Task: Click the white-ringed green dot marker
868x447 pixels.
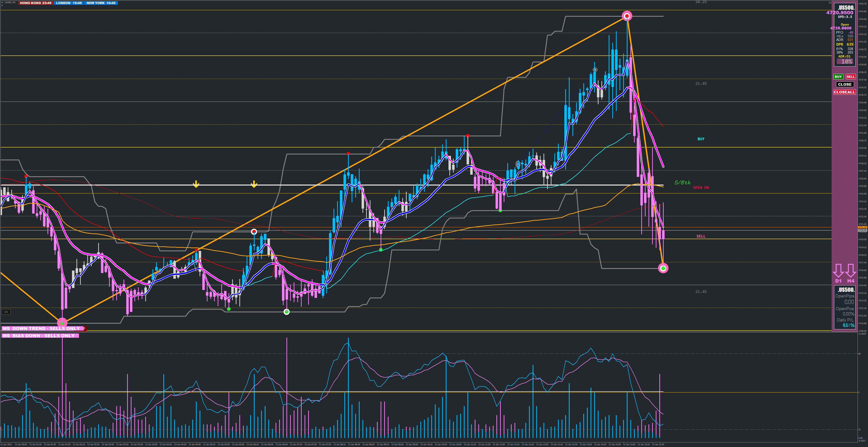Action: (286, 311)
